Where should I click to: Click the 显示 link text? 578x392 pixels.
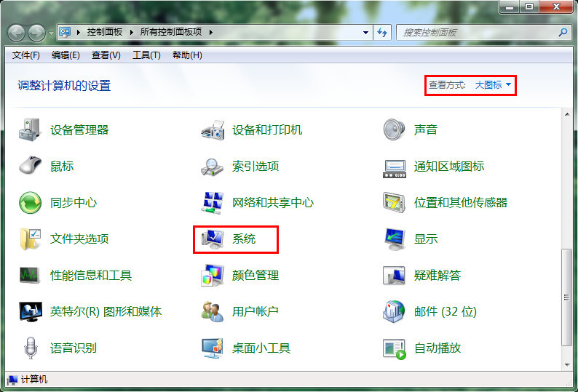tap(425, 239)
